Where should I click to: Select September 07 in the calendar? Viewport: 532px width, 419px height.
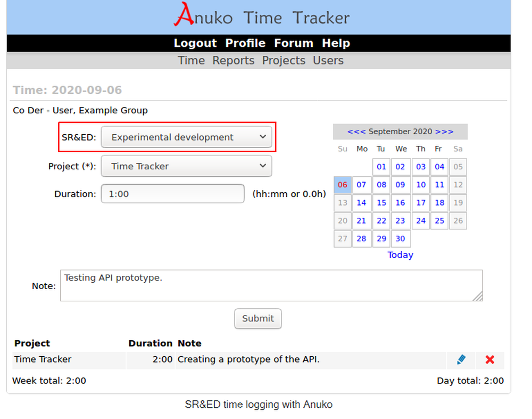tap(361, 185)
